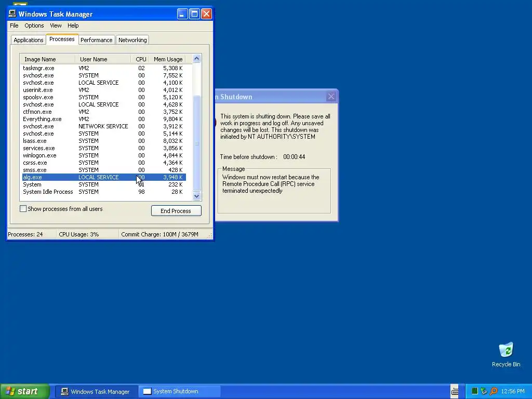Sort by the Mem Usage column header
The height and width of the screenshot is (399, 532).
coord(168,59)
